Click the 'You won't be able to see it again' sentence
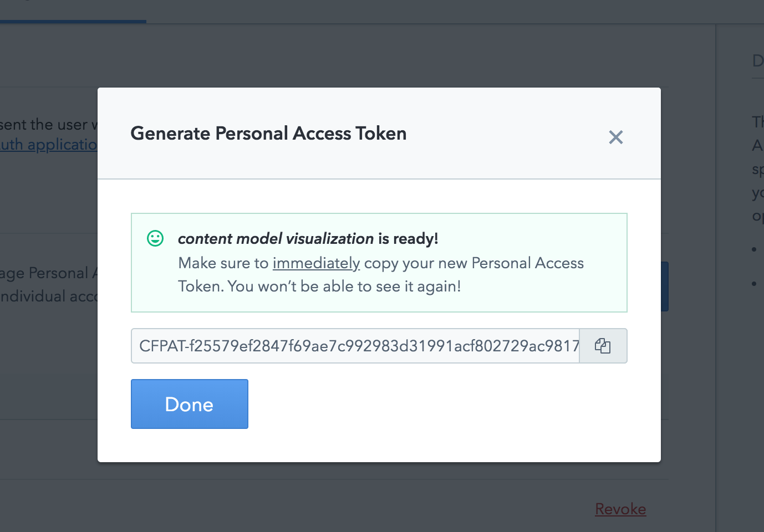This screenshot has width=764, height=532. click(344, 287)
